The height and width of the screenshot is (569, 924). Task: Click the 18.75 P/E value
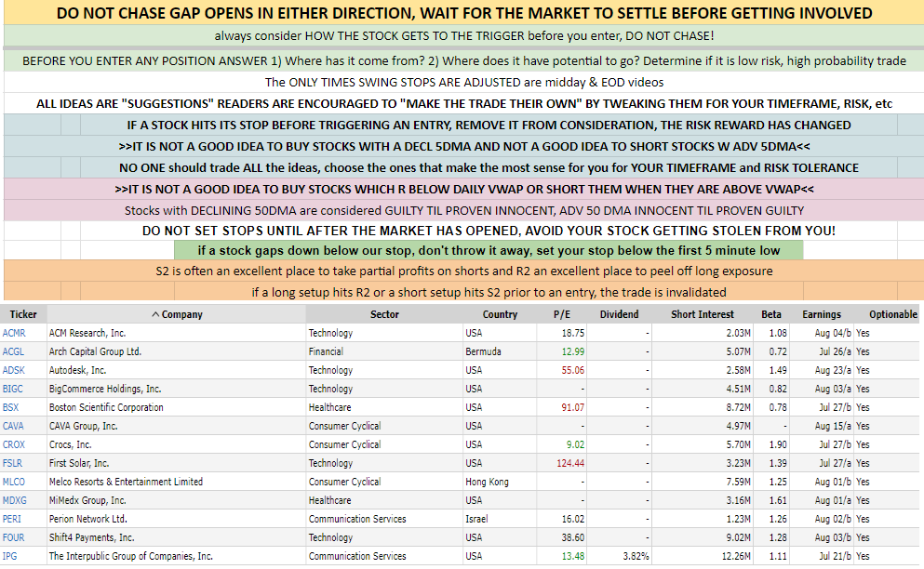(573, 333)
